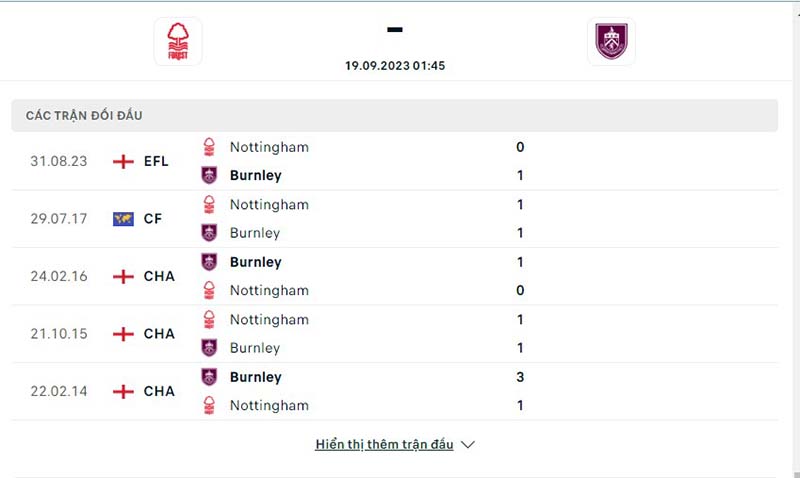Click England flag in the 21.10.15 row
Screen dimensions: 800x478
point(124,334)
